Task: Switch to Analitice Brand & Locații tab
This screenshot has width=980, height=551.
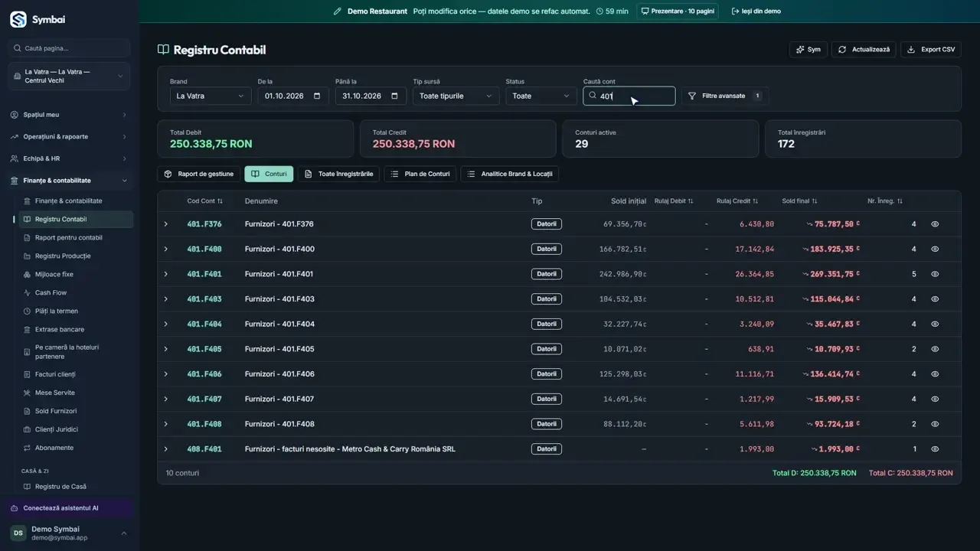Action: click(510, 174)
